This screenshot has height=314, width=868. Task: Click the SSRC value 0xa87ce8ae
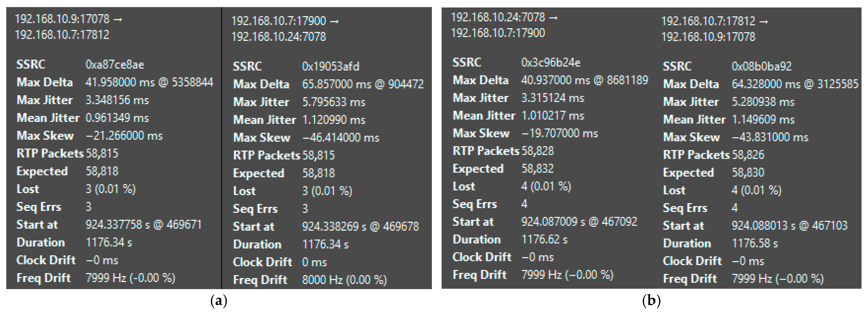114,65
